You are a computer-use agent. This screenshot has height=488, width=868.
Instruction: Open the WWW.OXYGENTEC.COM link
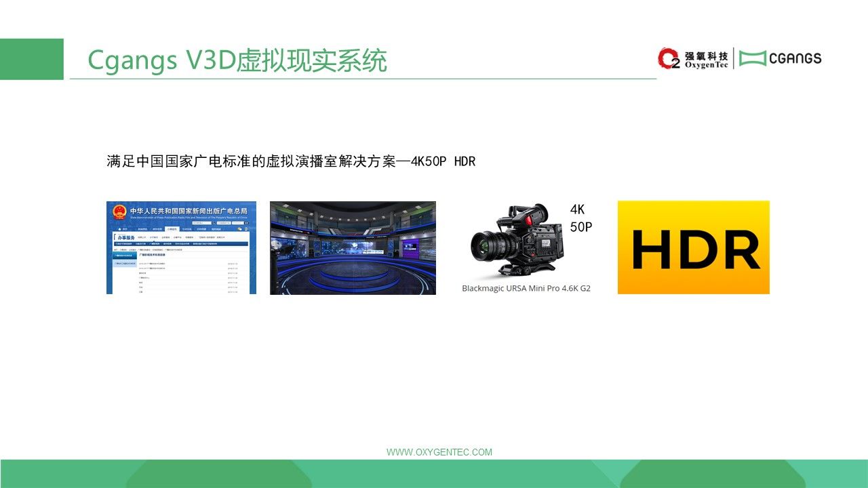tap(439, 452)
